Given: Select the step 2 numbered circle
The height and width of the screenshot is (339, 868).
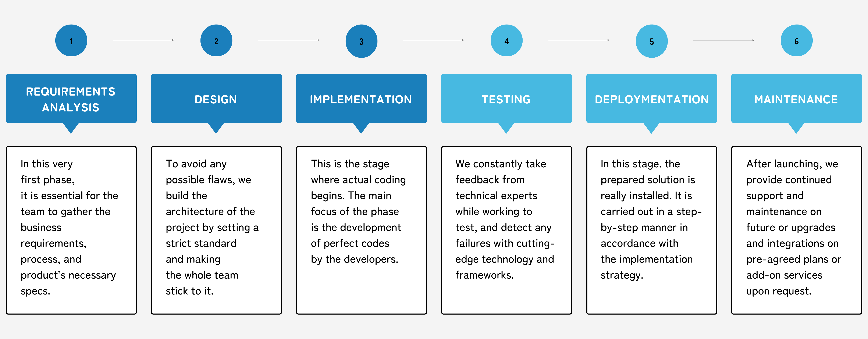Looking at the screenshot, I should coord(216,41).
